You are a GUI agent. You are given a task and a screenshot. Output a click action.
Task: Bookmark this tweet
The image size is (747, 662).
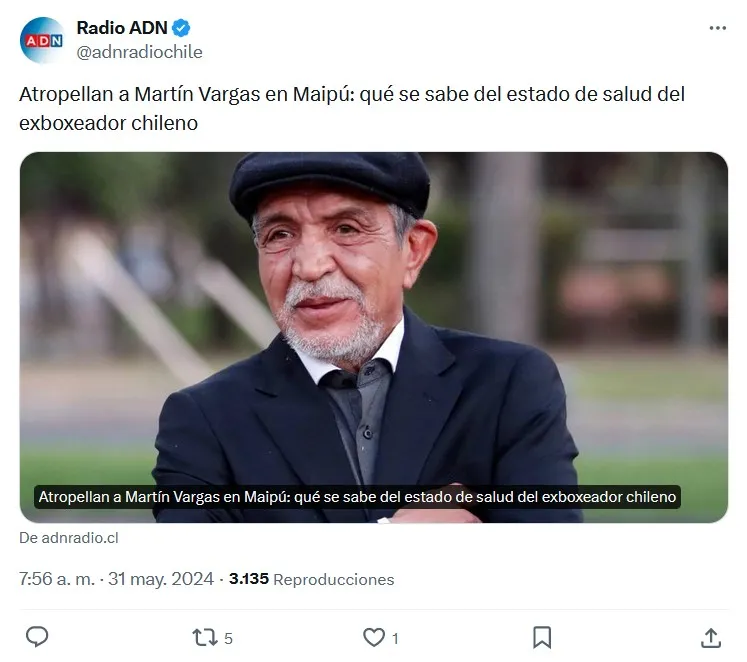[542, 637]
